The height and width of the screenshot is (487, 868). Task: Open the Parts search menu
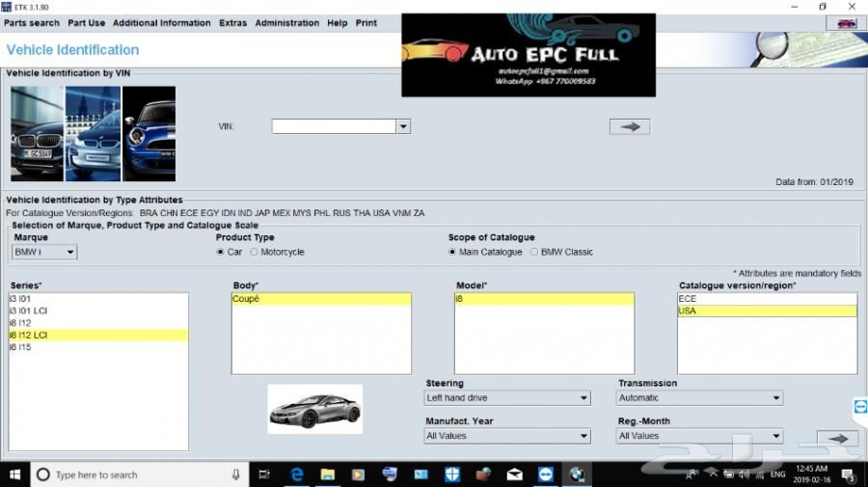32,23
